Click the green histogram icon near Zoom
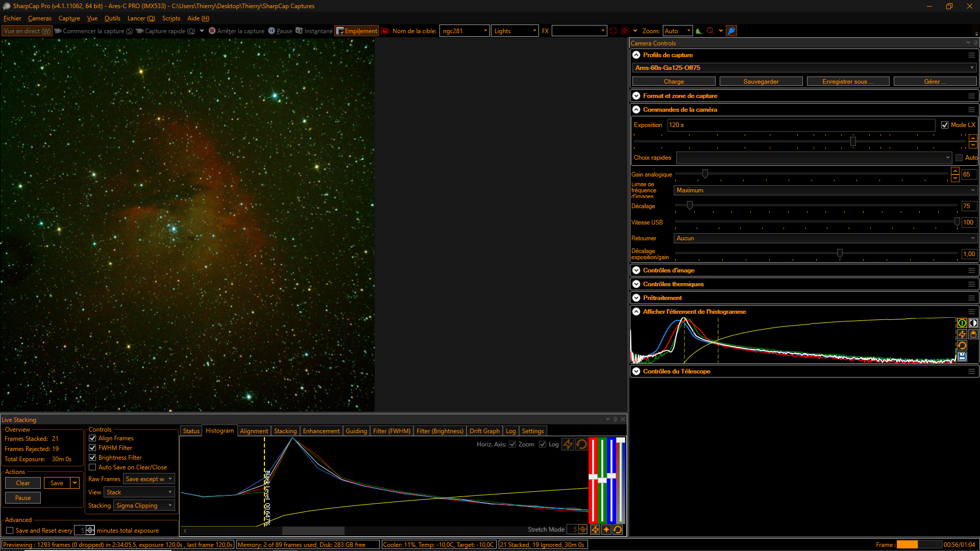Image resolution: width=980 pixels, height=551 pixels. pyautogui.click(x=699, y=31)
